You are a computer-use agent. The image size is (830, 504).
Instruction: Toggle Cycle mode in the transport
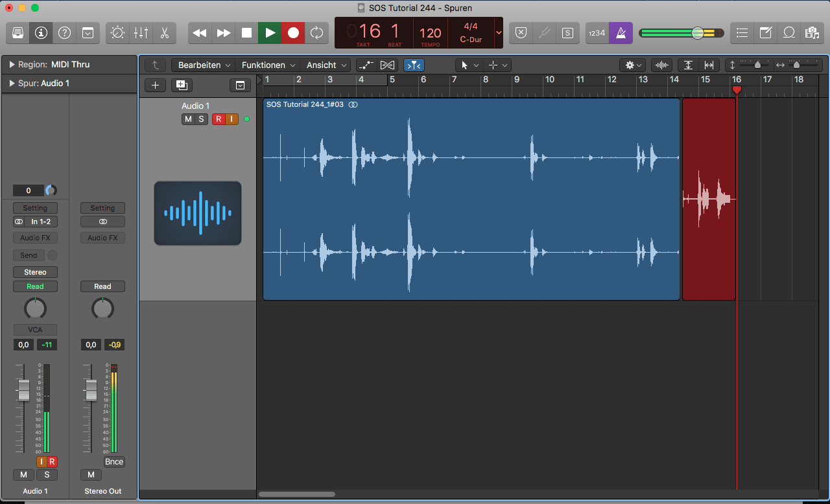point(316,33)
